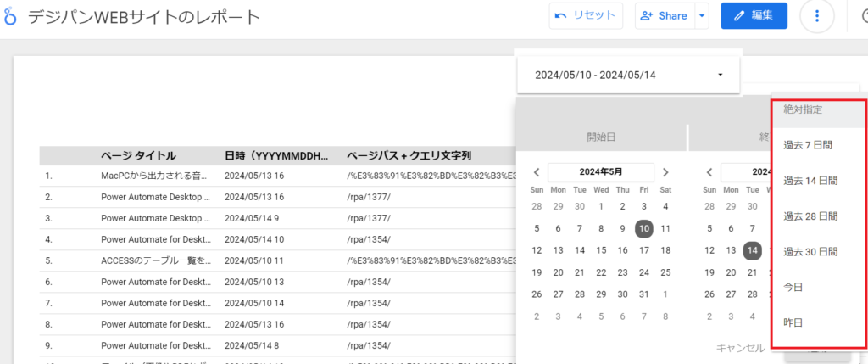The height and width of the screenshot is (364, 868).
Task: Click the 編集 edit button
Action: pos(754,15)
